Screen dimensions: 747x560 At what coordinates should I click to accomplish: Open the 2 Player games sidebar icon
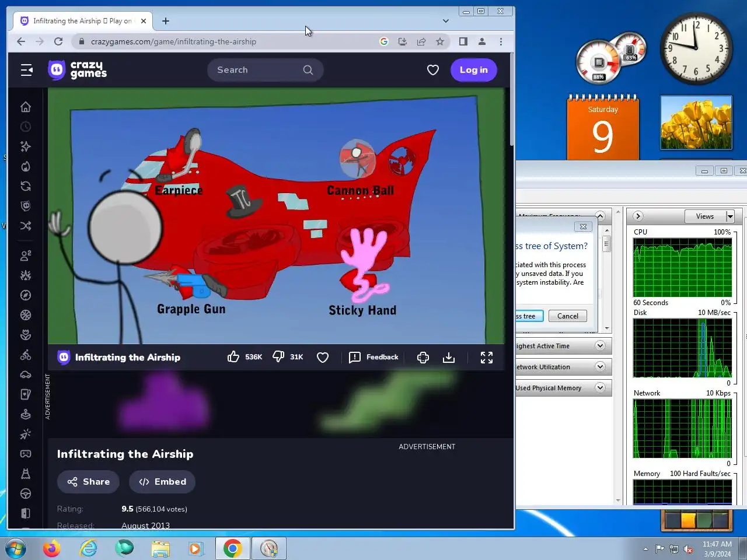coord(26,256)
